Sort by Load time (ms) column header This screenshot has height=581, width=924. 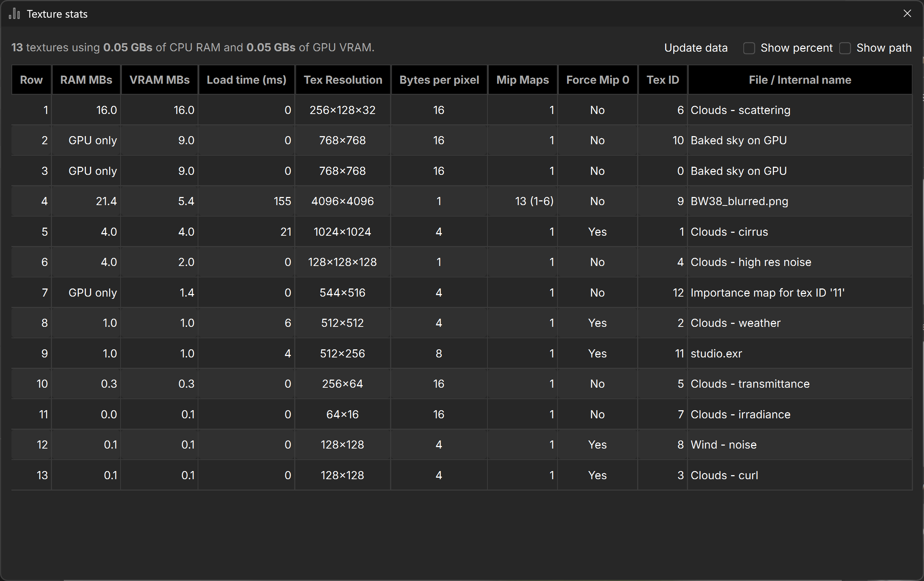coord(247,80)
